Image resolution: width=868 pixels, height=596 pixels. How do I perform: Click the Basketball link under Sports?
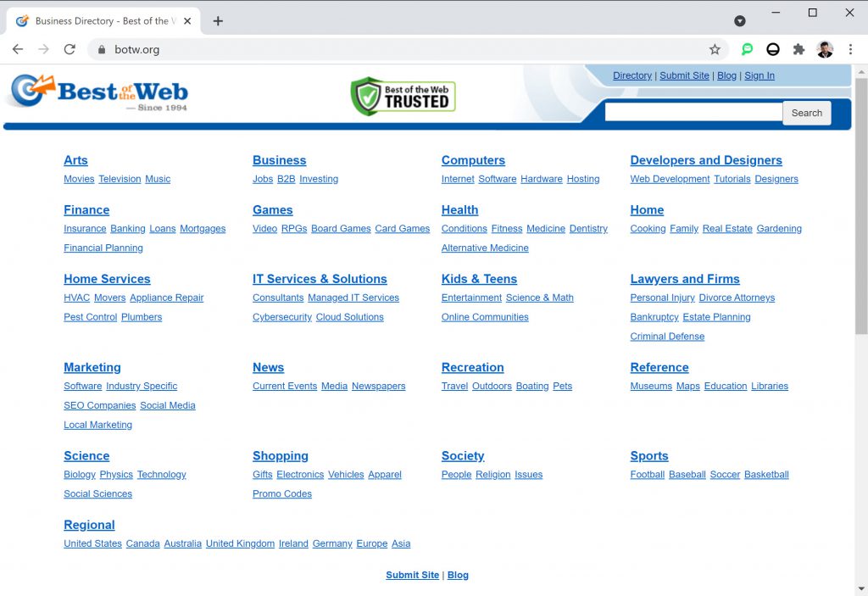pyautogui.click(x=766, y=475)
